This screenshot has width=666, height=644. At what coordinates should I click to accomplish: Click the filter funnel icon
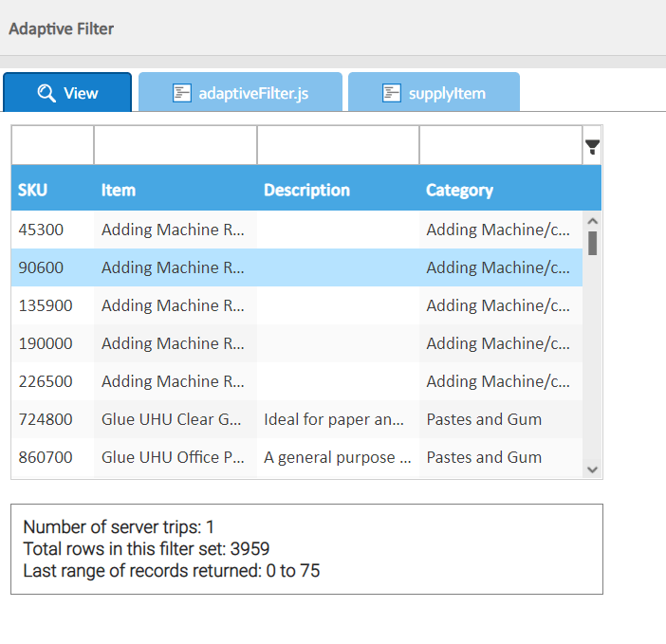click(592, 146)
